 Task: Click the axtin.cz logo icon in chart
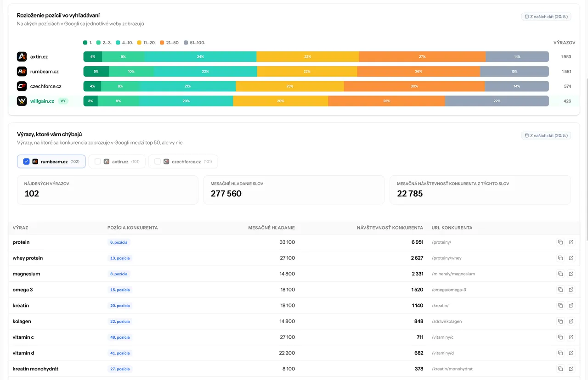(22, 57)
